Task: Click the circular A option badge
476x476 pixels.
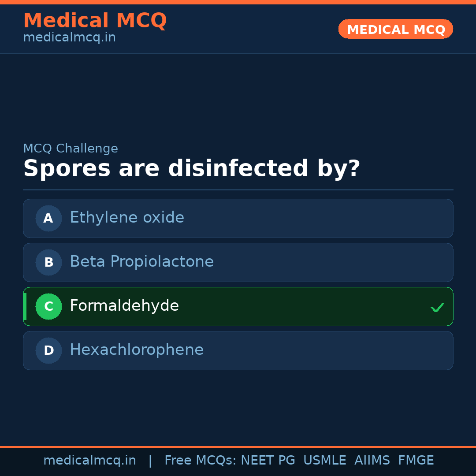Action: (48, 218)
